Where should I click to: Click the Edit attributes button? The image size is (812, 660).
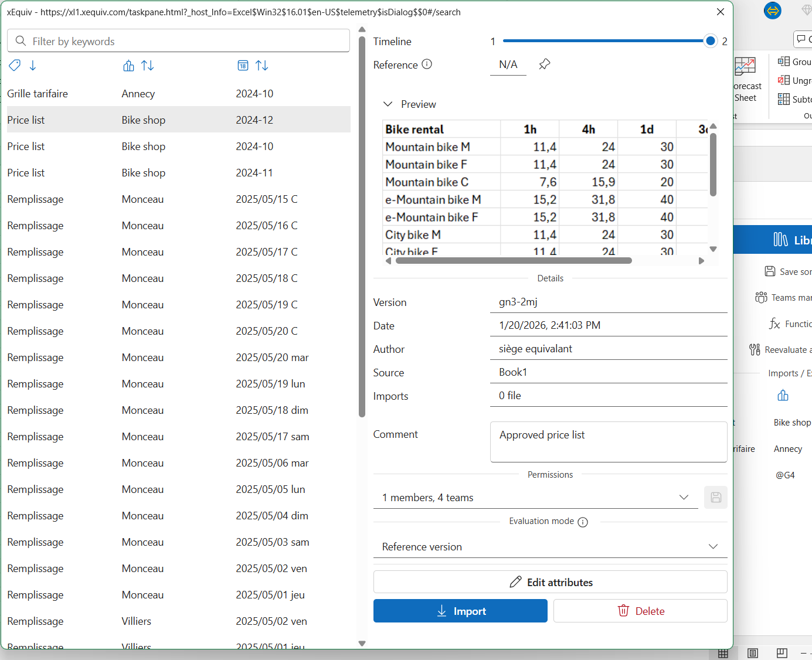tap(550, 583)
